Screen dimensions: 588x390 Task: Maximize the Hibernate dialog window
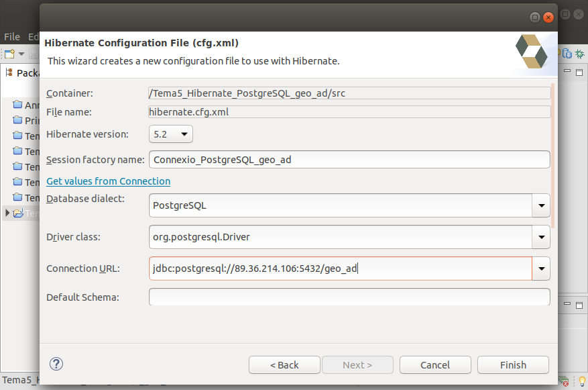(535, 17)
